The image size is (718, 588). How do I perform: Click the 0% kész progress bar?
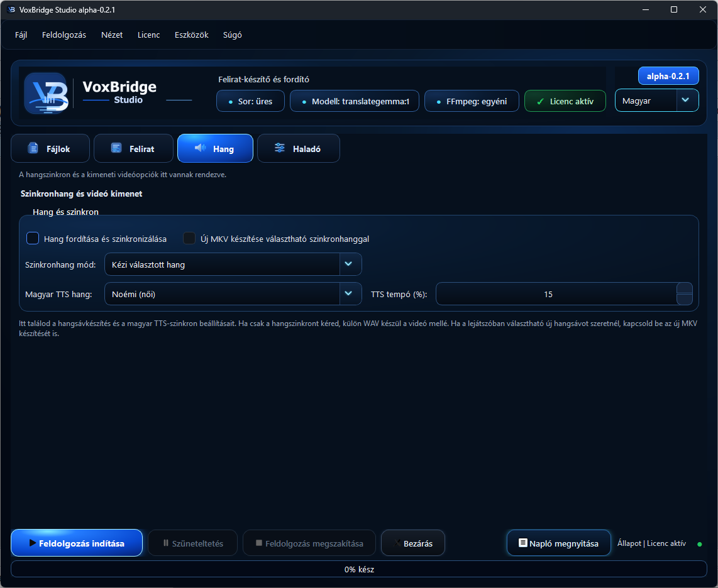coord(359,569)
